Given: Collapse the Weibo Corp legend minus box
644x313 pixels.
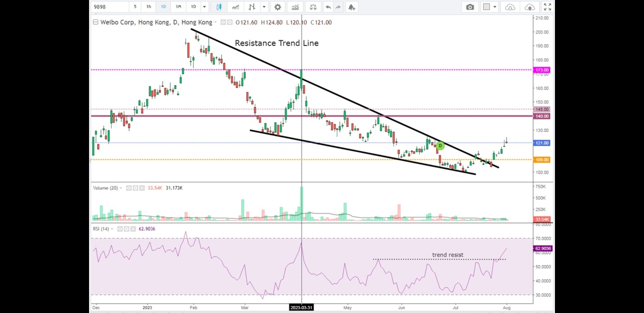Looking at the screenshot, I should pos(95,22).
